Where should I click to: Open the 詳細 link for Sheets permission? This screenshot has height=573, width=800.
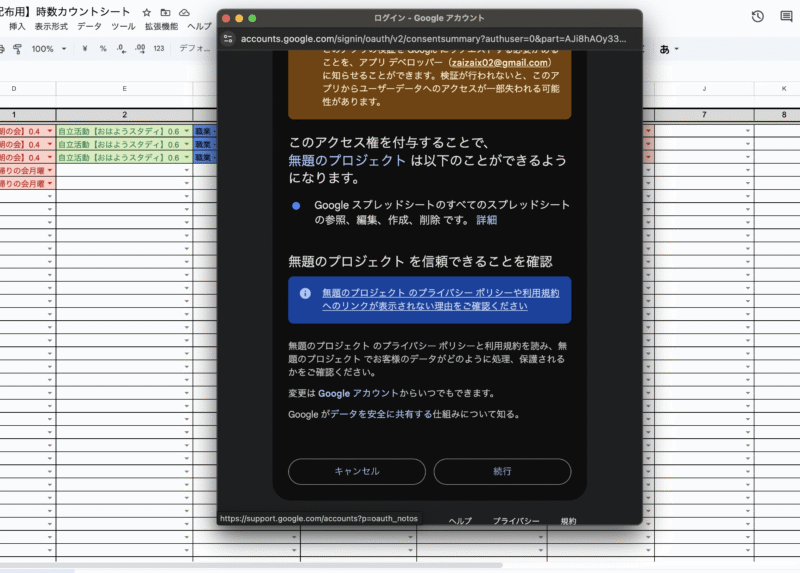486,219
